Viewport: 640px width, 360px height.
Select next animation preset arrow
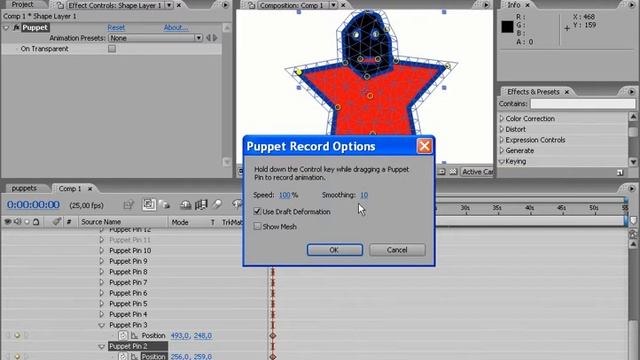215,38
